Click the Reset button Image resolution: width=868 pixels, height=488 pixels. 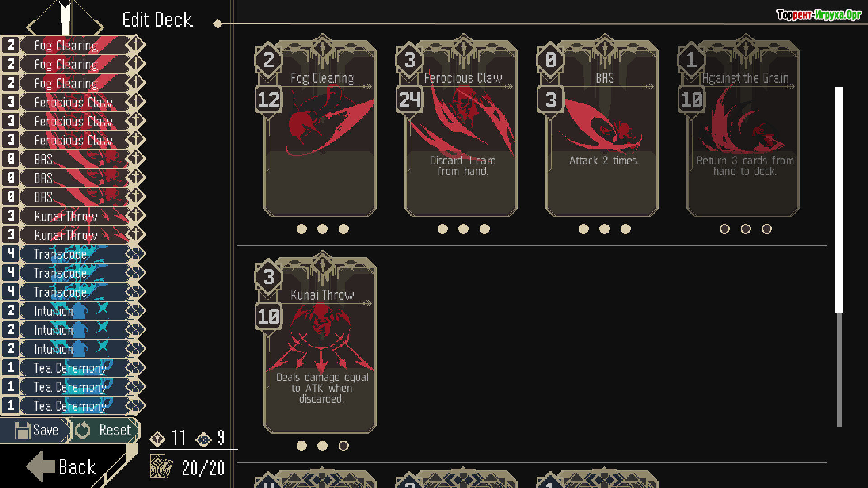click(x=107, y=430)
